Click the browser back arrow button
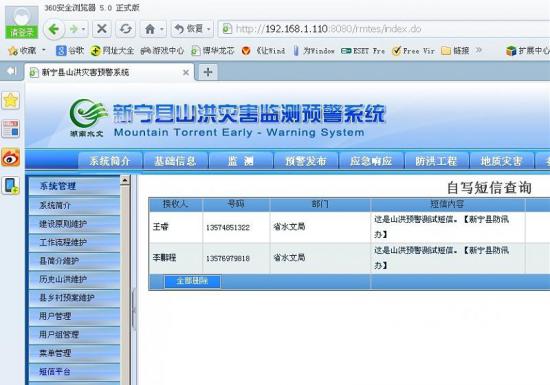Screen dimensions: 550x385 54,29
